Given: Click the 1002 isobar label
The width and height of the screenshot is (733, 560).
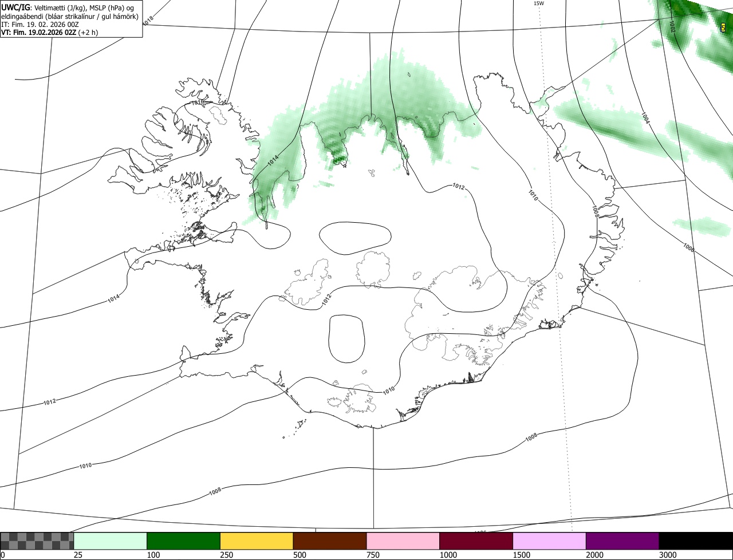Looking at the screenshot, I should pyautogui.click(x=672, y=26).
